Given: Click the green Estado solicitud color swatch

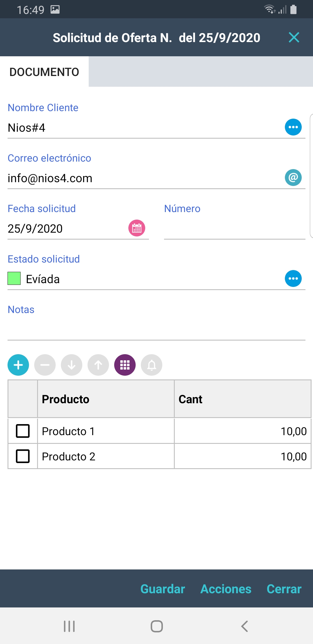Looking at the screenshot, I should [x=14, y=278].
